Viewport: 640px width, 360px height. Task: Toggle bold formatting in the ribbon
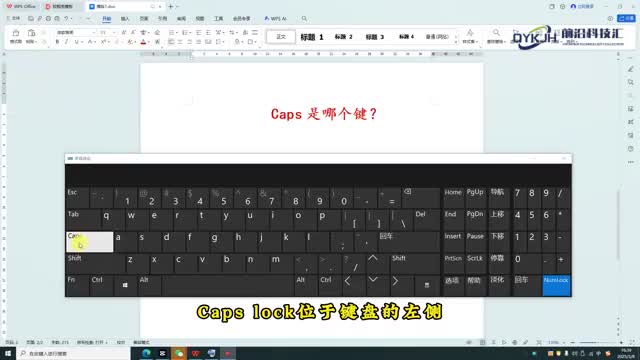click(57, 42)
